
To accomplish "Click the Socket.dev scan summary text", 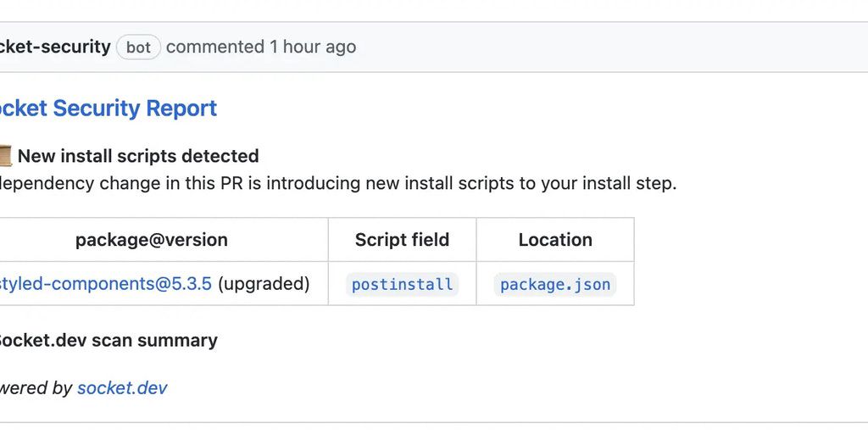I will click(x=108, y=340).
